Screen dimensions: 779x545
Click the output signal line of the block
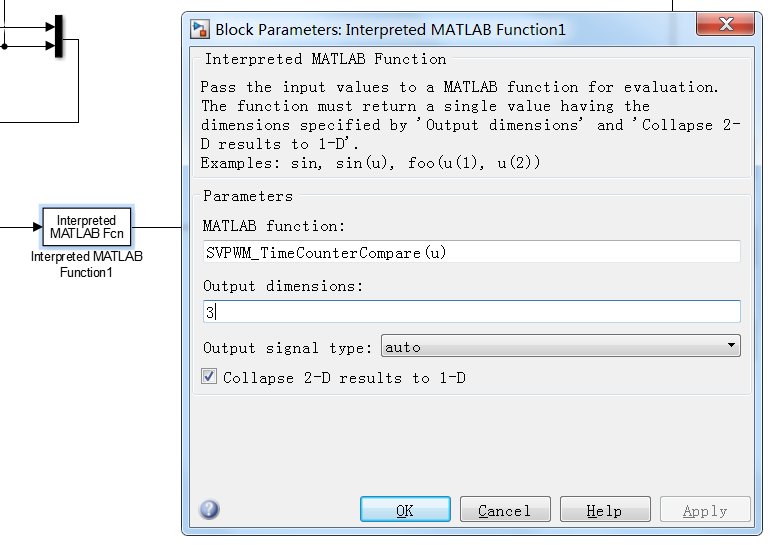point(157,228)
